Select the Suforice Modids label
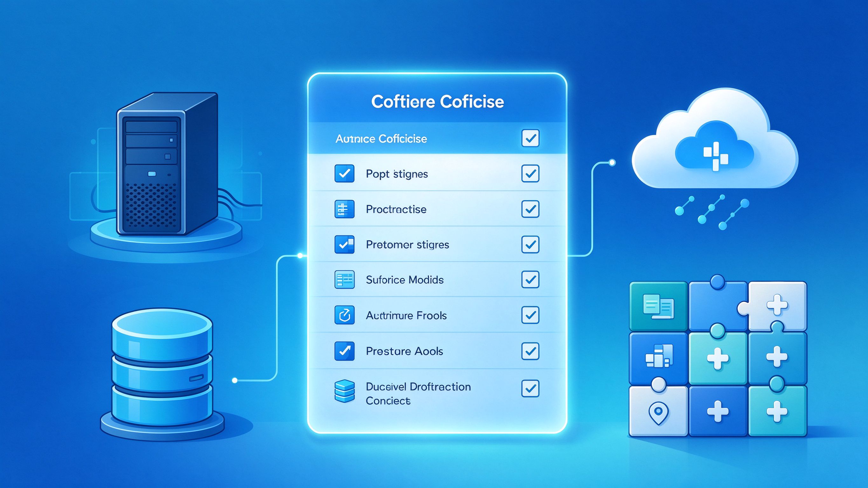This screenshot has width=868, height=488. tap(405, 280)
